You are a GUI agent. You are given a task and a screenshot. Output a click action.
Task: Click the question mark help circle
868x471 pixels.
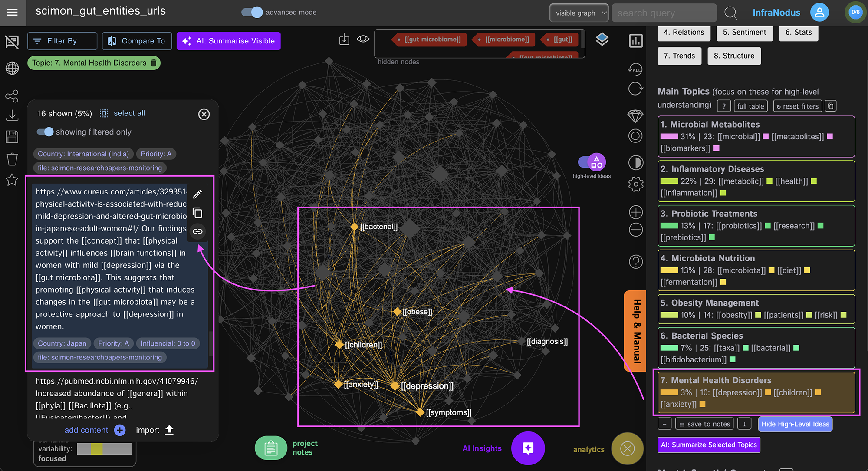click(636, 262)
